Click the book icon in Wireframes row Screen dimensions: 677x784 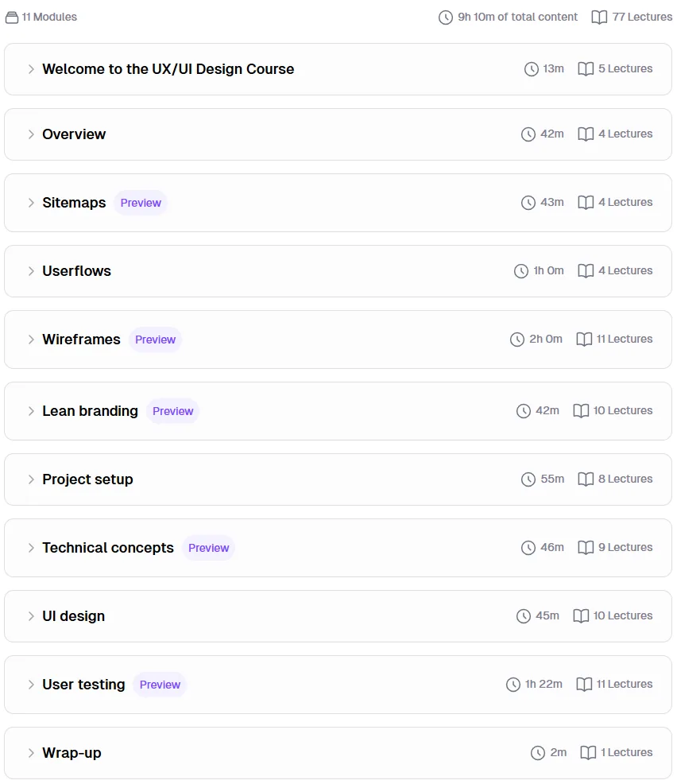[584, 339]
